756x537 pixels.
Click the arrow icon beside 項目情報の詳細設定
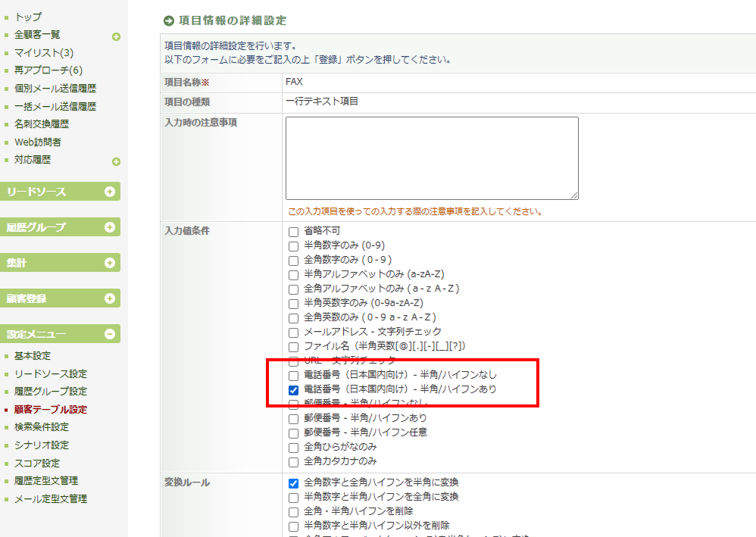pyautogui.click(x=169, y=20)
